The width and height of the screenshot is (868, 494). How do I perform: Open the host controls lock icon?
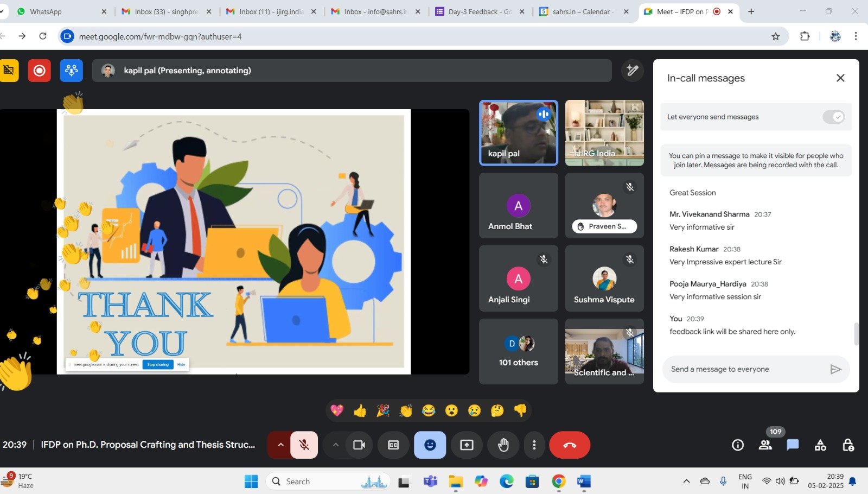[848, 445]
